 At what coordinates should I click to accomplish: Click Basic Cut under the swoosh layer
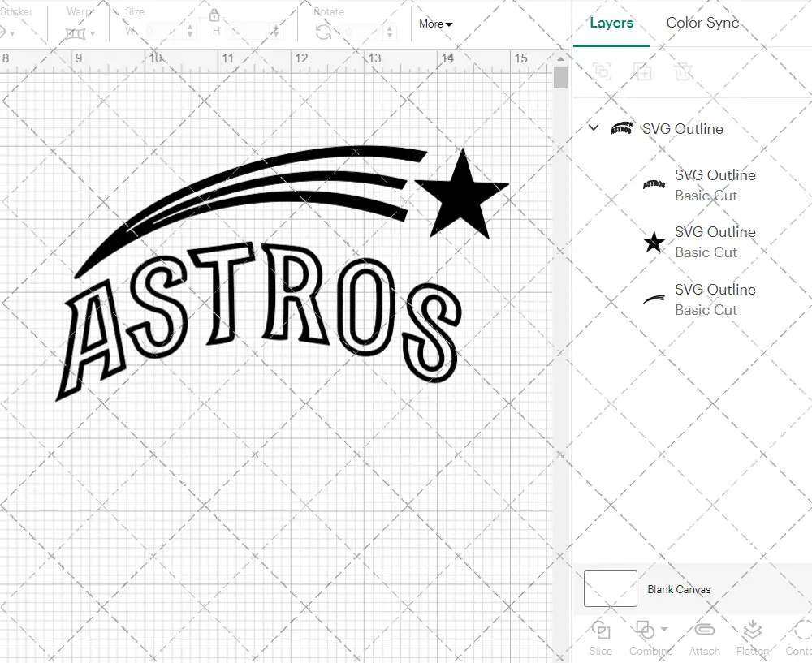706,310
